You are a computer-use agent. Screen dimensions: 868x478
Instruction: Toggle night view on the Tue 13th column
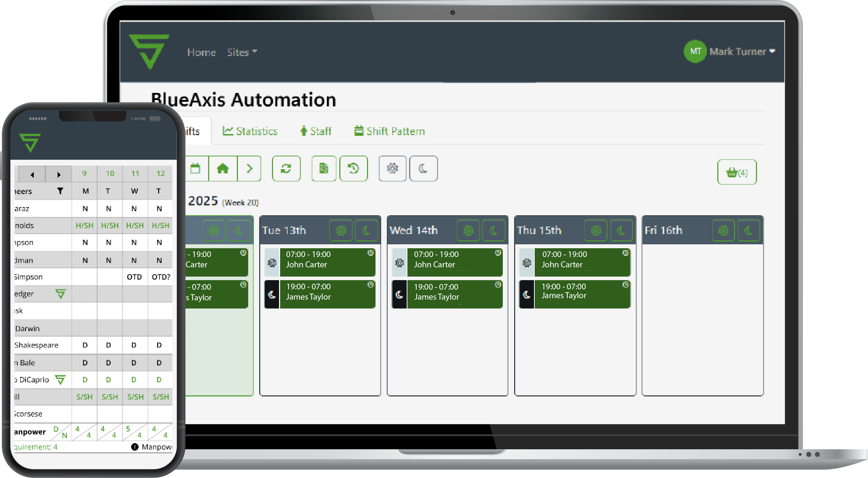(366, 230)
